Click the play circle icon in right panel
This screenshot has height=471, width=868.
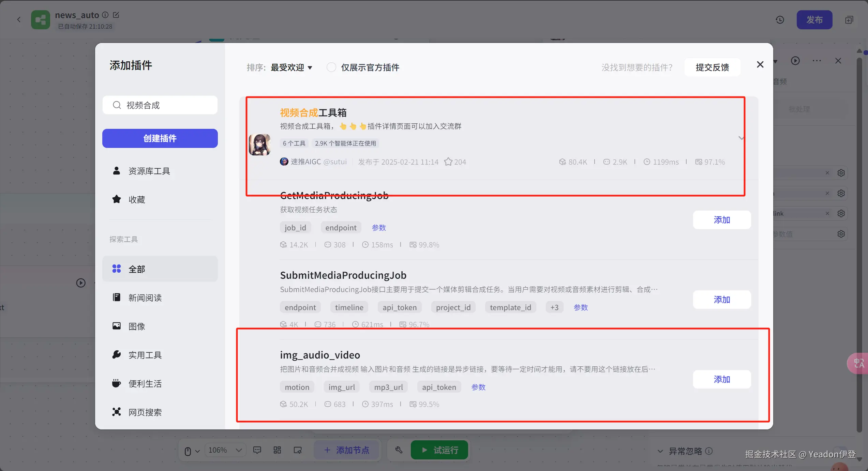(795, 61)
